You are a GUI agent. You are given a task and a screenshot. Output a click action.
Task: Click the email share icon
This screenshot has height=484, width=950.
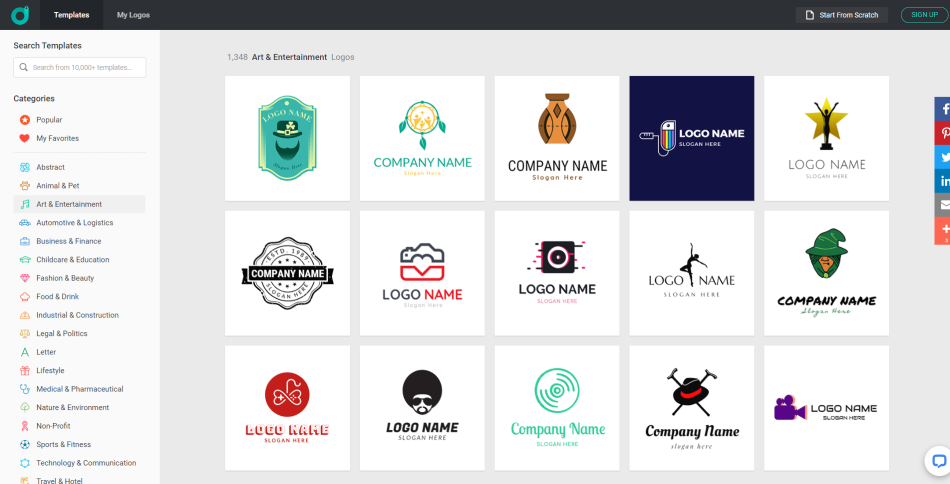tap(942, 205)
